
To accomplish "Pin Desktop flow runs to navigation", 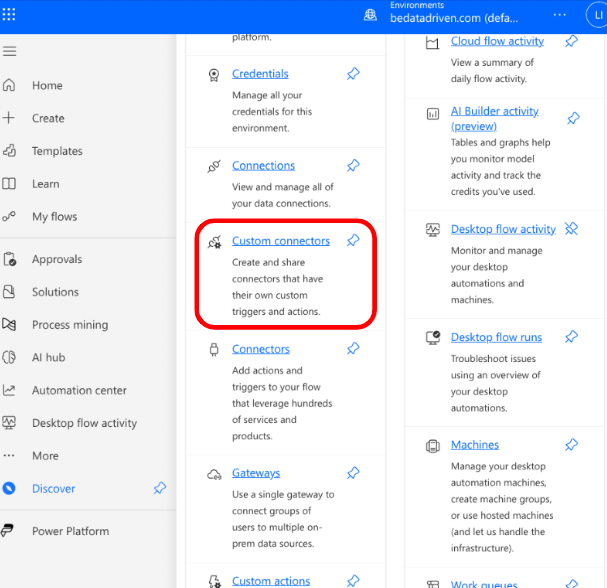I will click(571, 337).
